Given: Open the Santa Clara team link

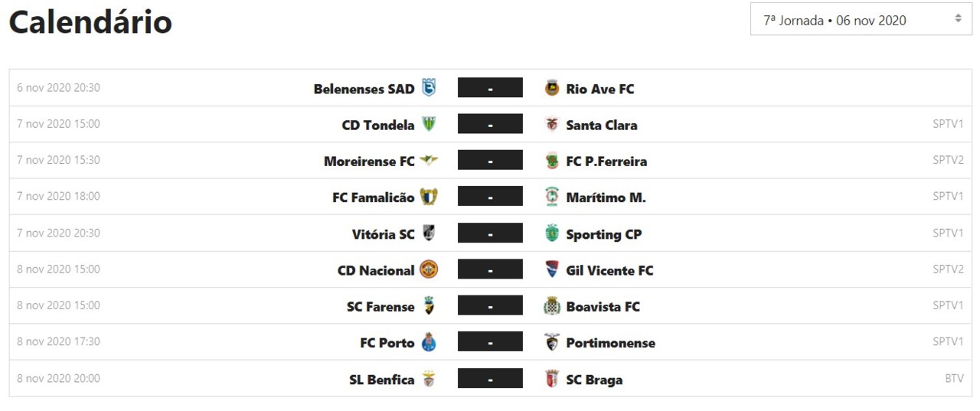Looking at the screenshot, I should coord(601,125).
